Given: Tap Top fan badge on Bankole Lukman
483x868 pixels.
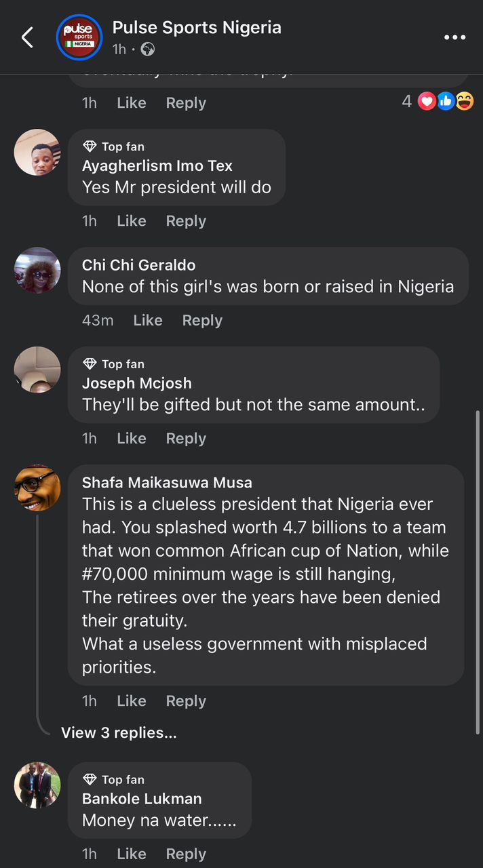Looking at the screenshot, I should (x=114, y=780).
